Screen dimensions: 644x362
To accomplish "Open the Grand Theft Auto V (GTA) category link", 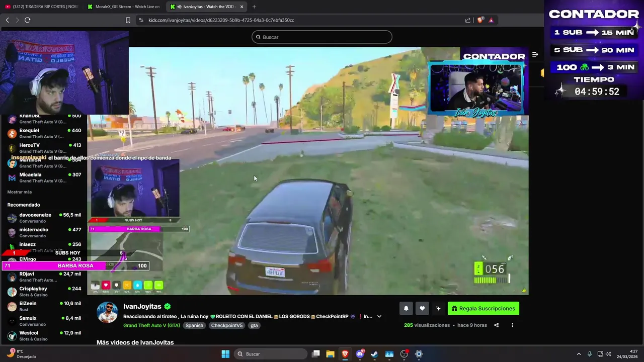I will tap(151, 325).
